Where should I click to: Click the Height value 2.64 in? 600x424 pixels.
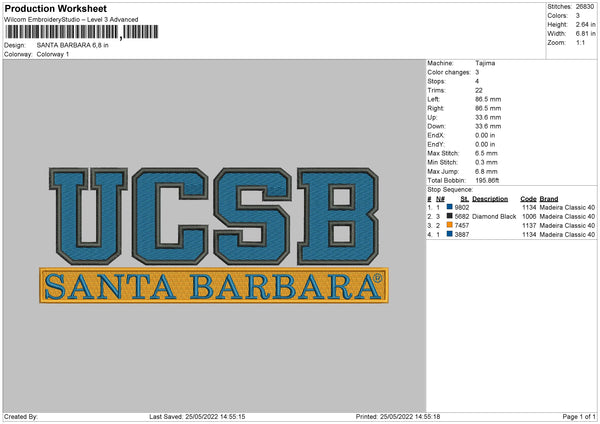point(585,24)
